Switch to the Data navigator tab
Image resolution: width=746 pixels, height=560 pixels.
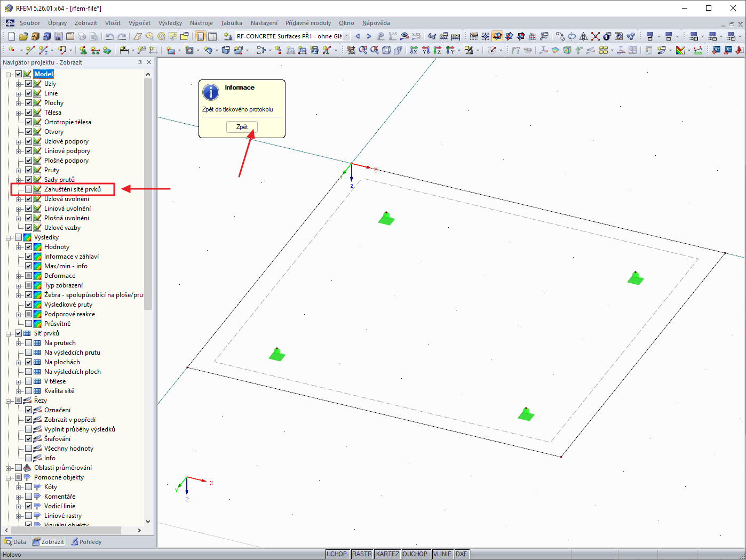click(15, 542)
